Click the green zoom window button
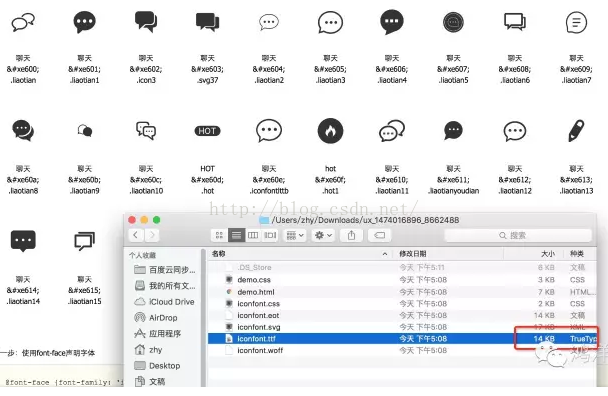 157,220
